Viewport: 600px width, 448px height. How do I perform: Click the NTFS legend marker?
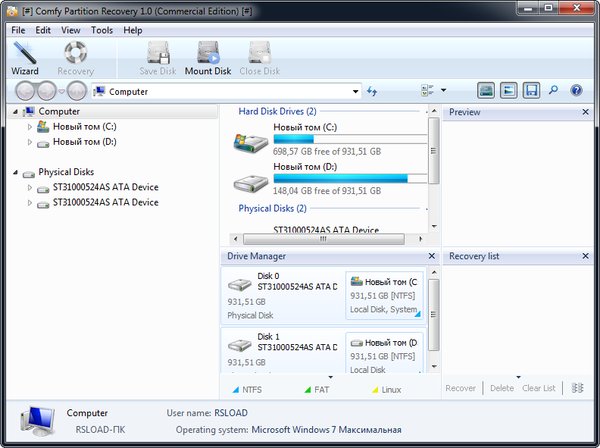(236, 390)
